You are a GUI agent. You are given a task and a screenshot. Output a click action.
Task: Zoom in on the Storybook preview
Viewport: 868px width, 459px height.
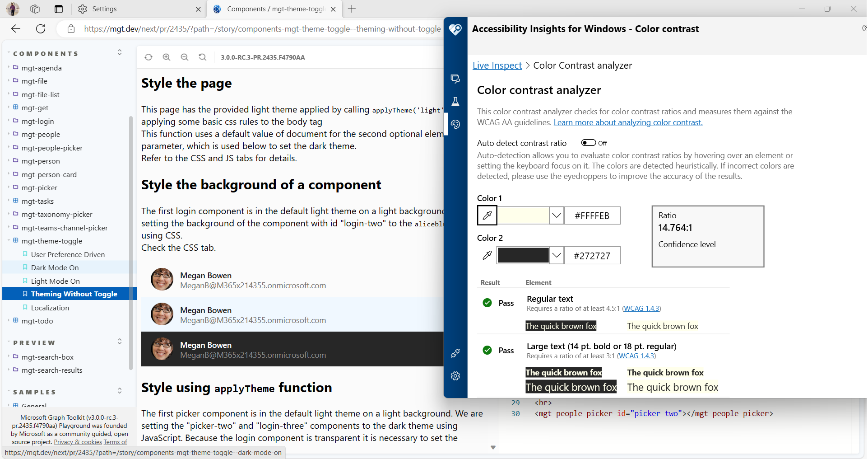pos(167,57)
